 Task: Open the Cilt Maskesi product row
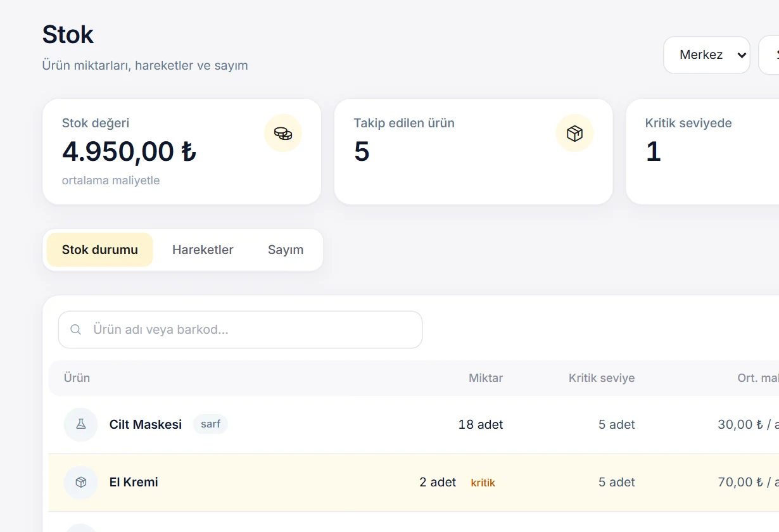pos(414,424)
